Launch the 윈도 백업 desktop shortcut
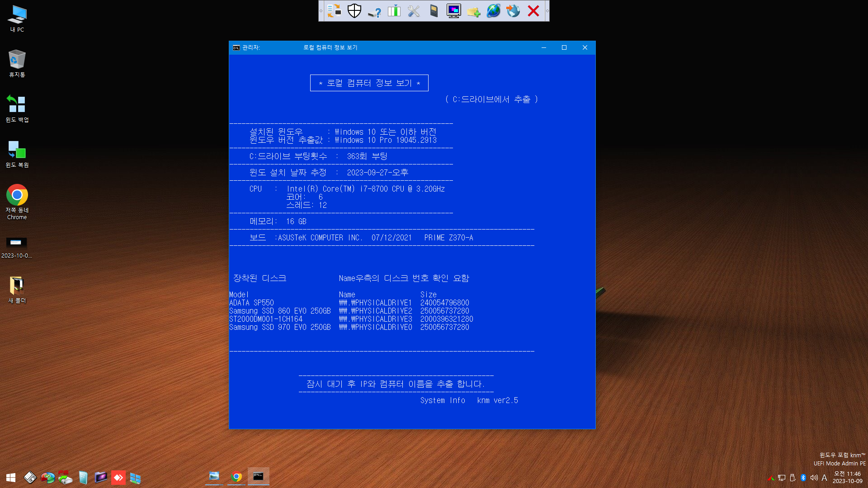868x488 pixels. (x=17, y=109)
